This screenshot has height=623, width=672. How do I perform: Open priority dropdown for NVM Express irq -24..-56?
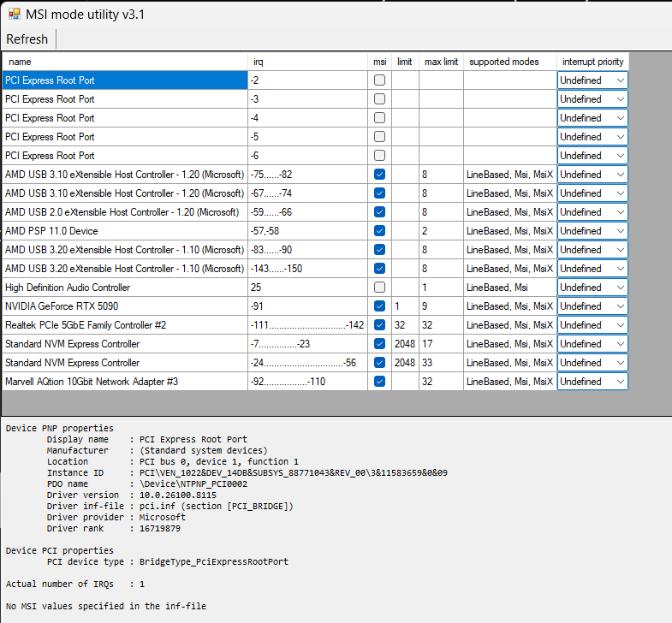(x=592, y=363)
